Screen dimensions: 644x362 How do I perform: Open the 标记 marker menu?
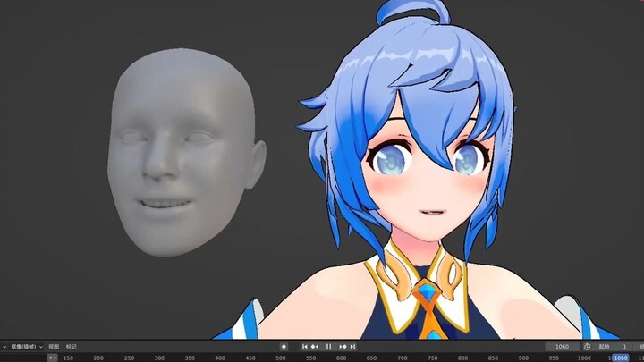tap(72, 347)
